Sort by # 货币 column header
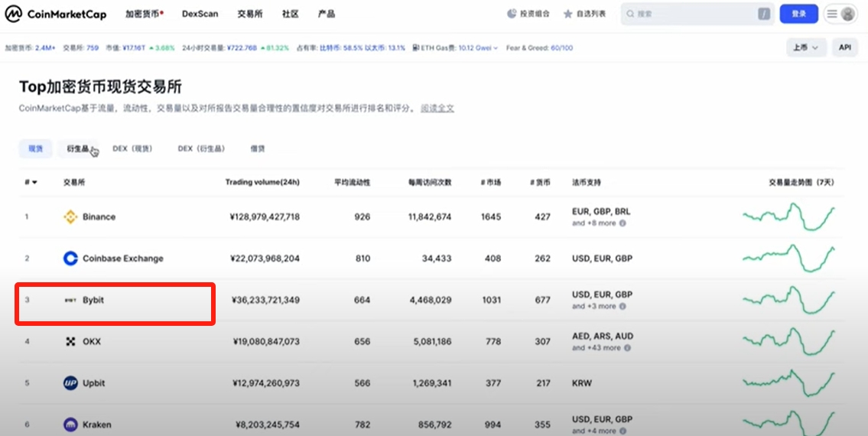The height and width of the screenshot is (436, 868). 540,182
